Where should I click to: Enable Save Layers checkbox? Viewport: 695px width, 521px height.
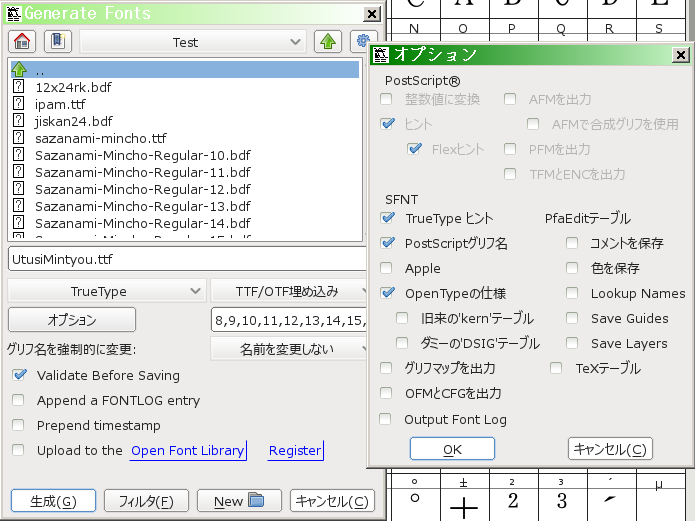(572, 343)
